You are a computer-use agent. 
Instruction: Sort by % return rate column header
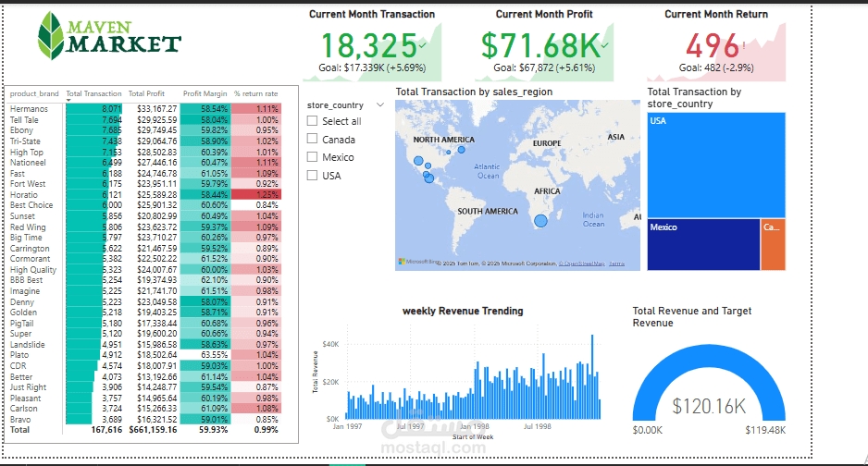point(255,93)
